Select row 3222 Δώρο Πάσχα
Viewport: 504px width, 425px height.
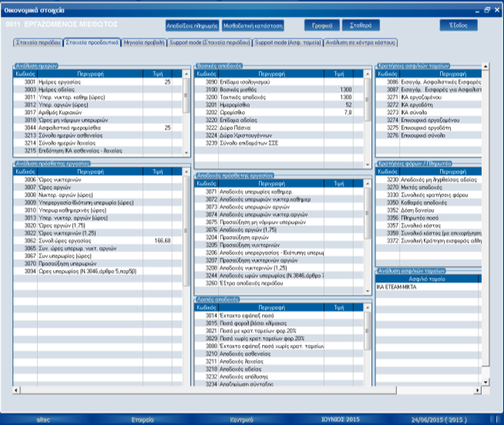pos(279,128)
